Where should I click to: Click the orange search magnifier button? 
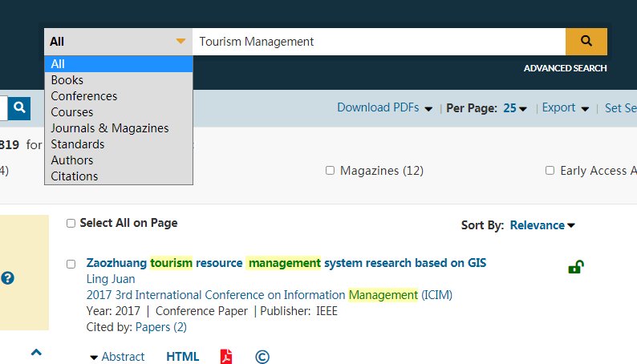[x=586, y=42]
